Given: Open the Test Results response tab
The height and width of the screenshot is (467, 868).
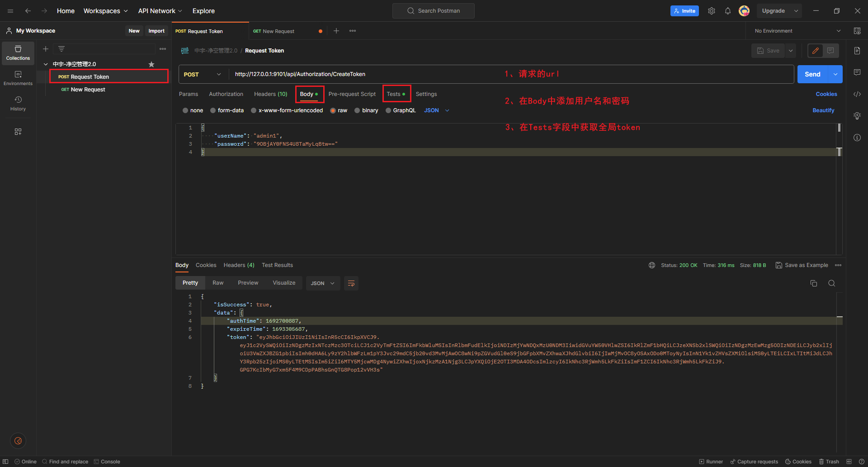Looking at the screenshot, I should click(x=277, y=265).
